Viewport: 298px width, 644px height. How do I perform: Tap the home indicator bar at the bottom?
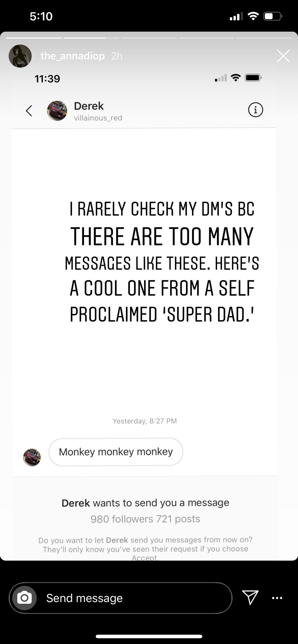point(149,636)
